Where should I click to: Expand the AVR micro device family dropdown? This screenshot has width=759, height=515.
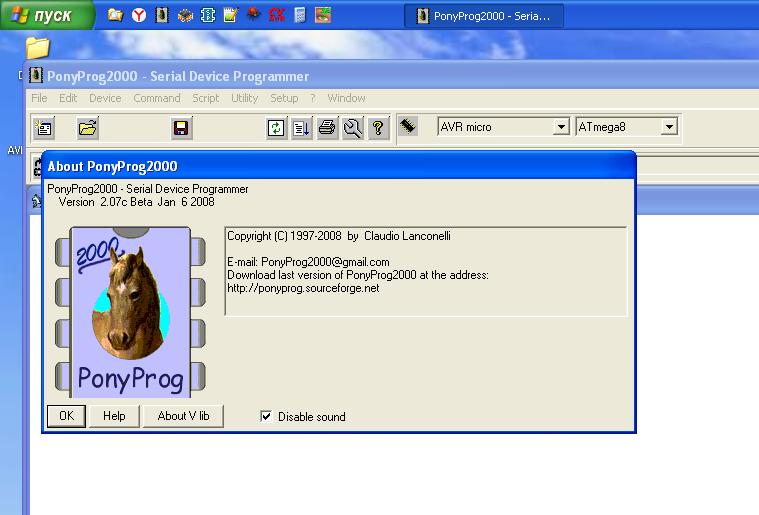tap(561, 127)
